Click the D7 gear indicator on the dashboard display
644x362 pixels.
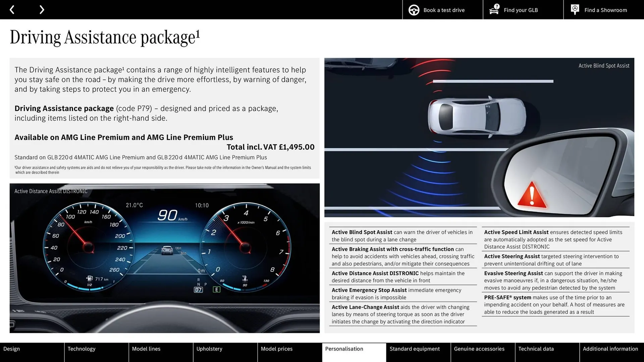(x=198, y=289)
